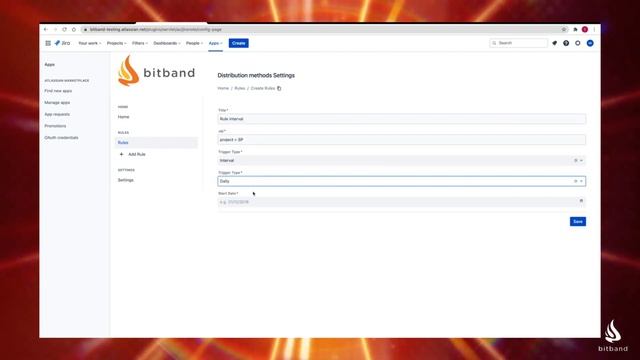Clear the Daily selection with the x icon
Image resolution: width=640 pixels, height=360 pixels.
pyautogui.click(x=576, y=181)
